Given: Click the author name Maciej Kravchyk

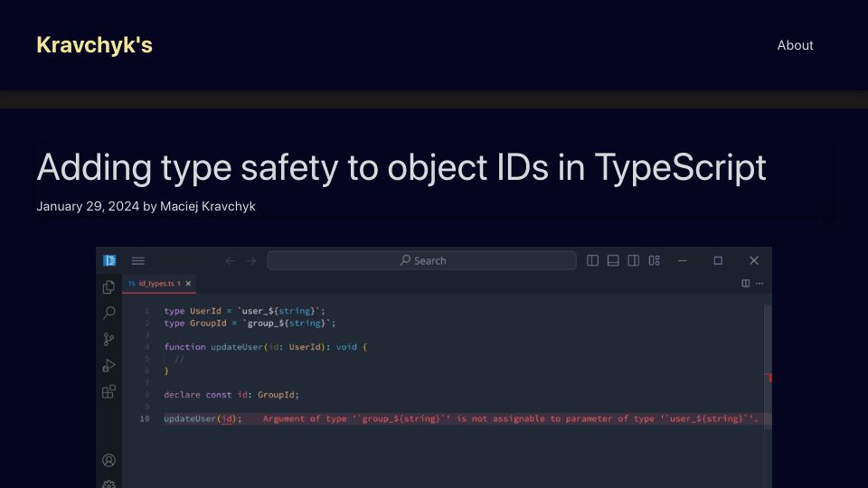Looking at the screenshot, I should pos(208,206).
